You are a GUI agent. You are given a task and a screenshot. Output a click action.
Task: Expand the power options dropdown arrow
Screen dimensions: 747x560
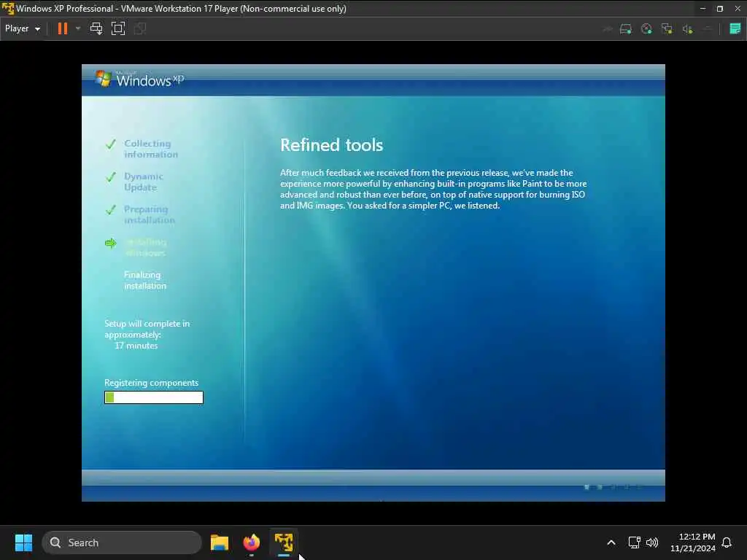pos(78,28)
